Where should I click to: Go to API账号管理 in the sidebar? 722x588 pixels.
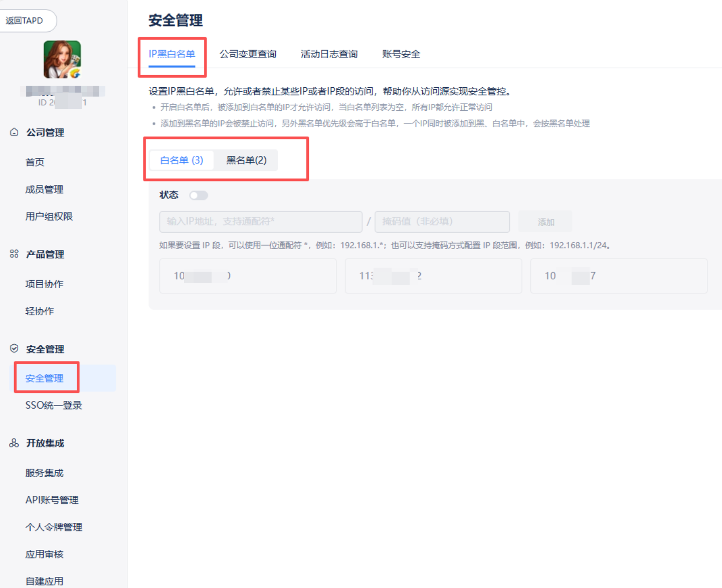(52, 500)
